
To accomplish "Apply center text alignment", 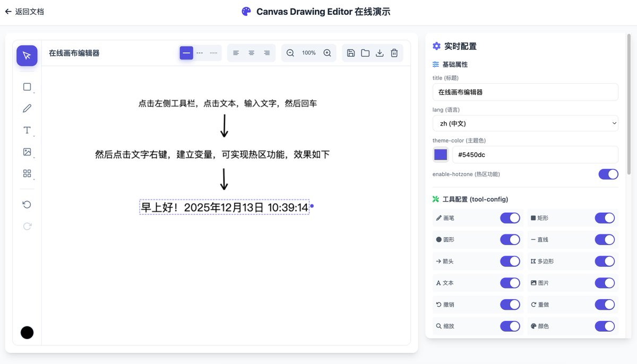I will [x=251, y=53].
